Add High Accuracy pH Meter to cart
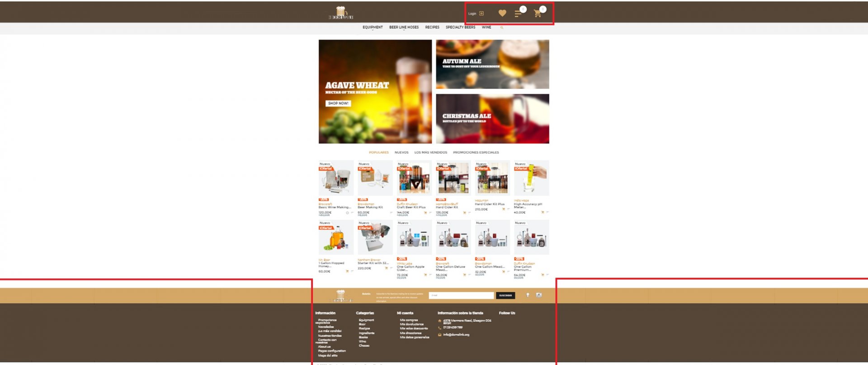Image resolution: width=868 pixels, height=365 pixels. [x=542, y=212]
